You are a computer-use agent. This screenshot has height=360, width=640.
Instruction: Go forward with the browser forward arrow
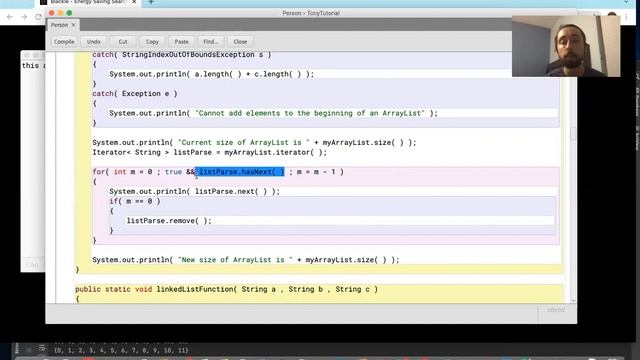coord(24,17)
